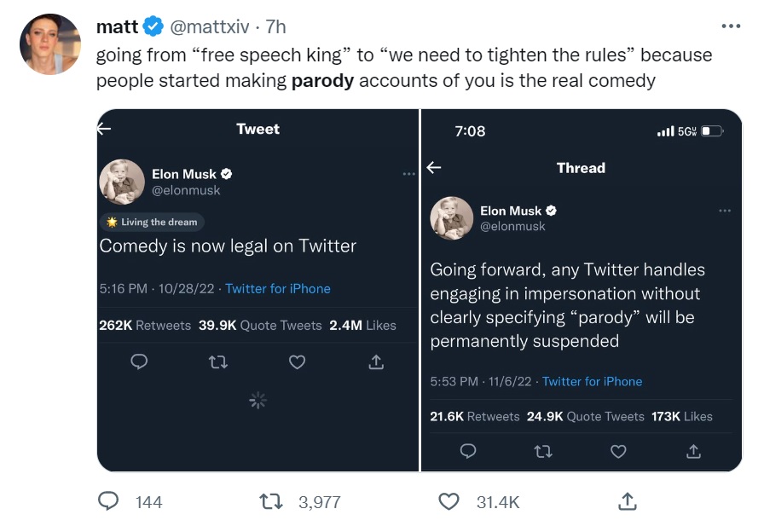Visit the @mattxiv profile handle
Image resolution: width=764 pixels, height=532 pixels.
click(210, 26)
